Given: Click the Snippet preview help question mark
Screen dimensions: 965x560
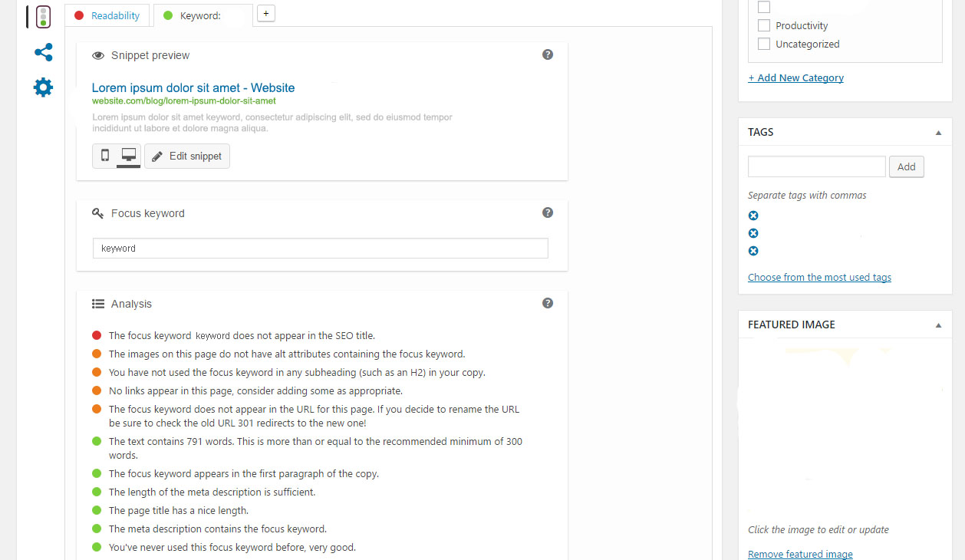Looking at the screenshot, I should point(548,54).
